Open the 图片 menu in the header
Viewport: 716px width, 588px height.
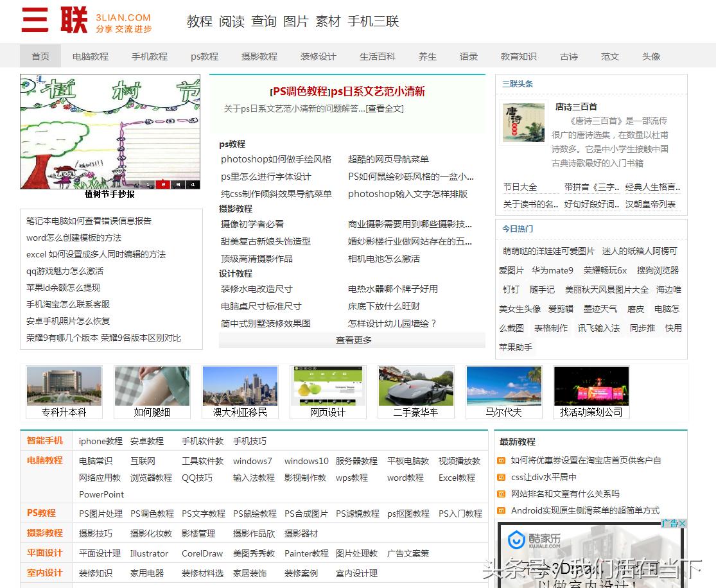(x=295, y=21)
